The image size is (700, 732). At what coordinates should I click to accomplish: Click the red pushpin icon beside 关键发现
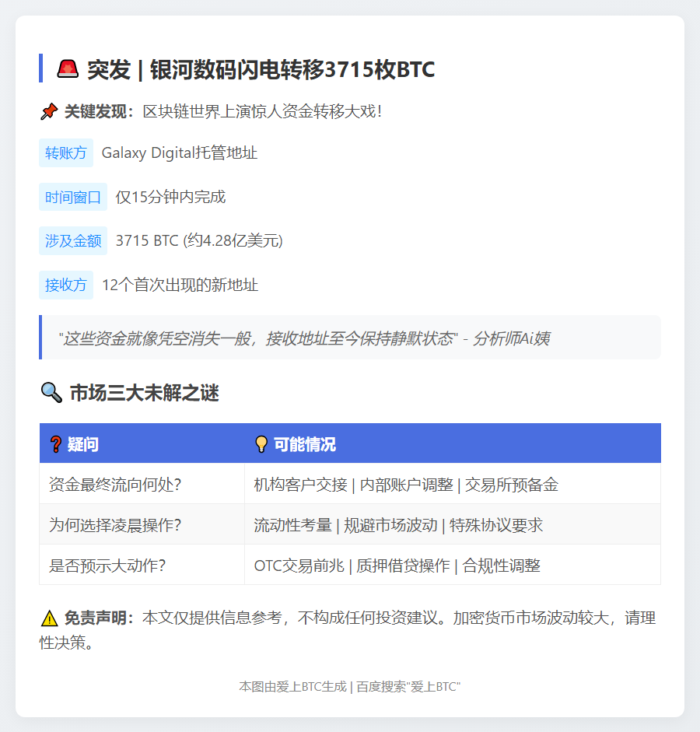point(49,111)
